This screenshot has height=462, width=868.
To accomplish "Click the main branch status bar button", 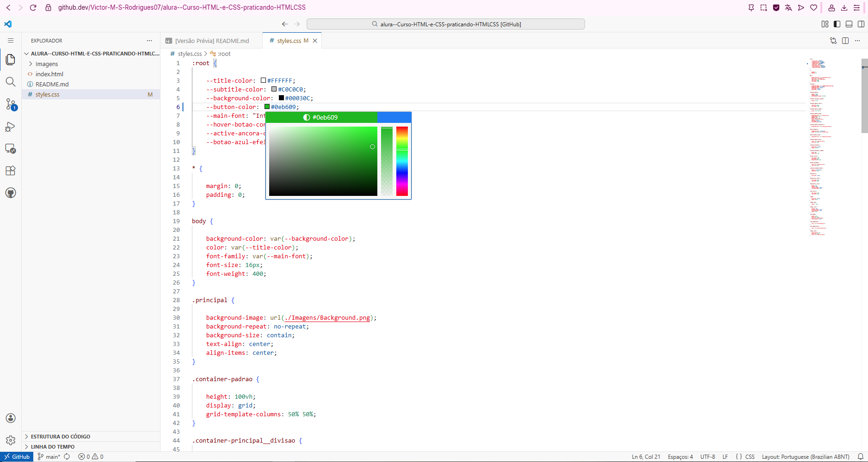I will tap(49, 457).
